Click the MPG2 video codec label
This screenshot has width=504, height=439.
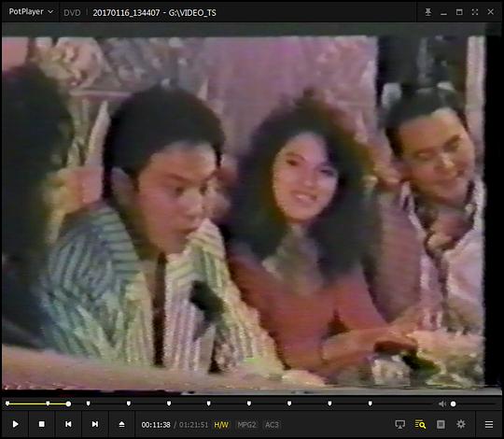coord(246,425)
